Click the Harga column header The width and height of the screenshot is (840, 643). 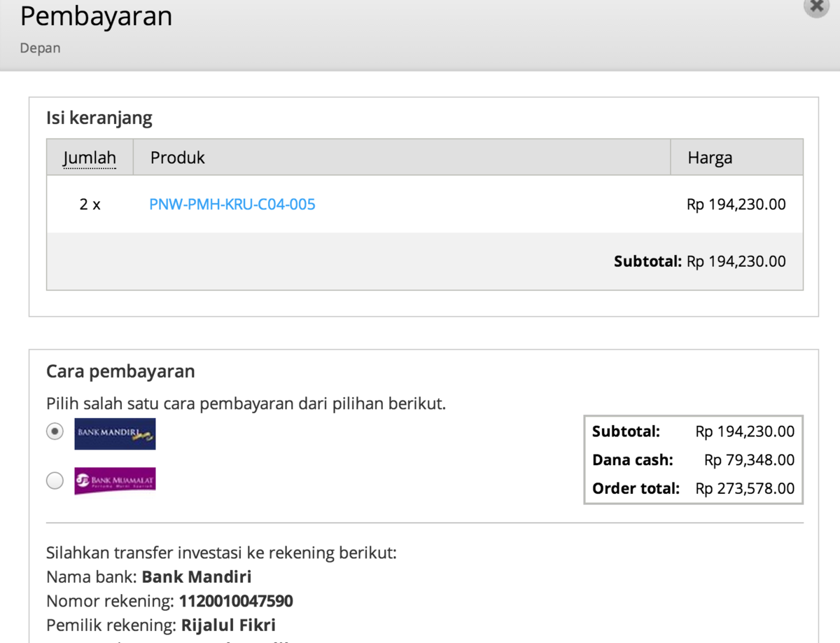point(710,158)
